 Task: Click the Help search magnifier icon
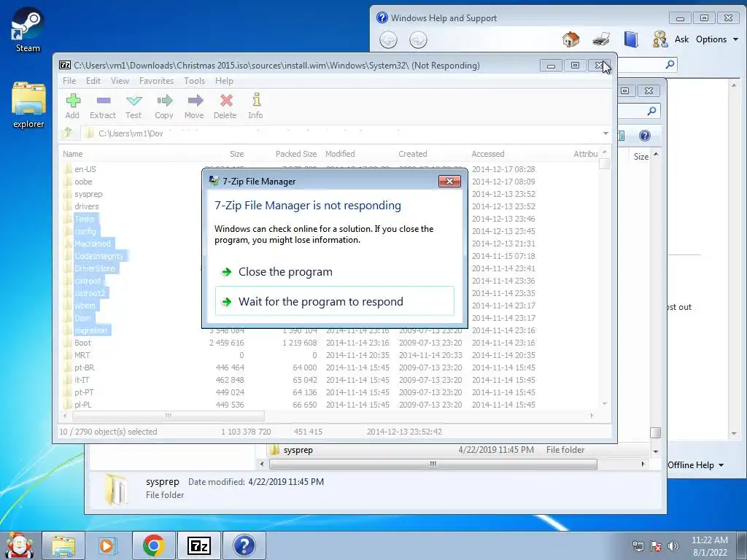click(670, 64)
